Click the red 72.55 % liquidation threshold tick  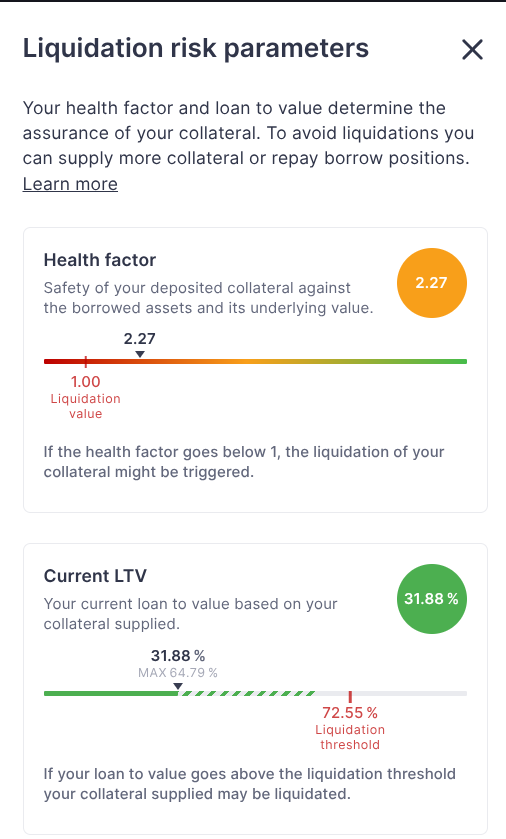(x=350, y=697)
